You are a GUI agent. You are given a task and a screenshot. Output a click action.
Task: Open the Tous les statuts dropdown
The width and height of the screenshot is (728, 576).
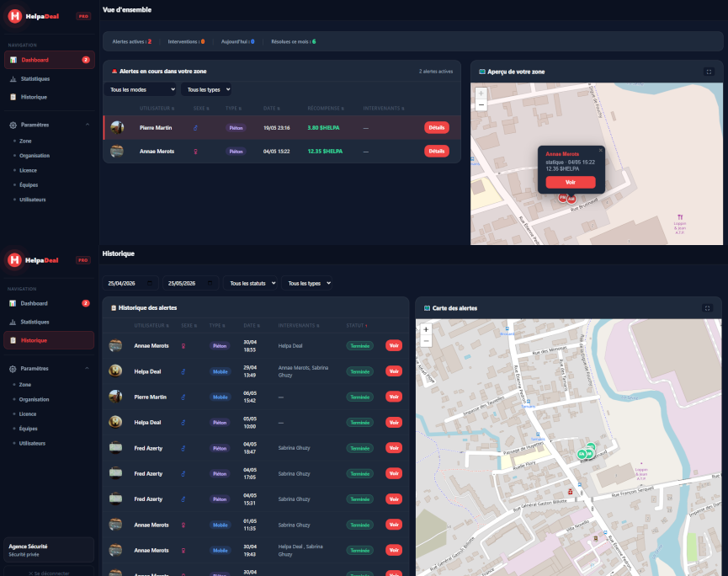[x=250, y=283]
